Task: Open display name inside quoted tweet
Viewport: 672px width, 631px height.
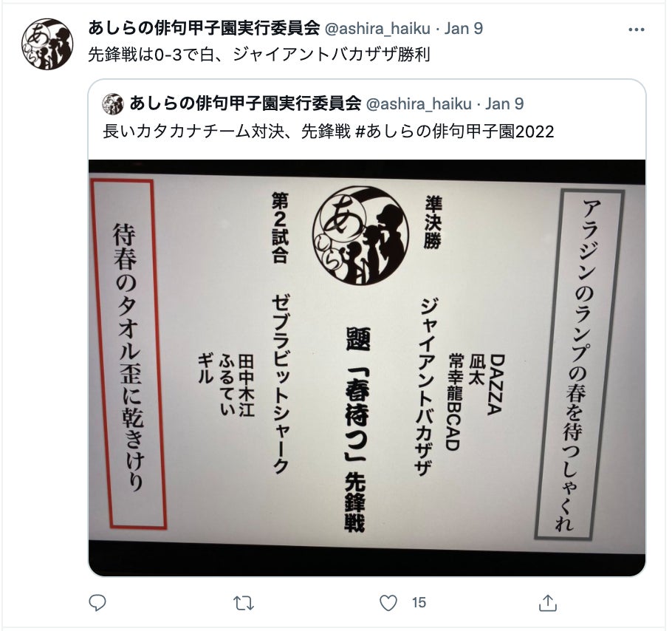Action: pyautogui.click(x=245, y=103)
